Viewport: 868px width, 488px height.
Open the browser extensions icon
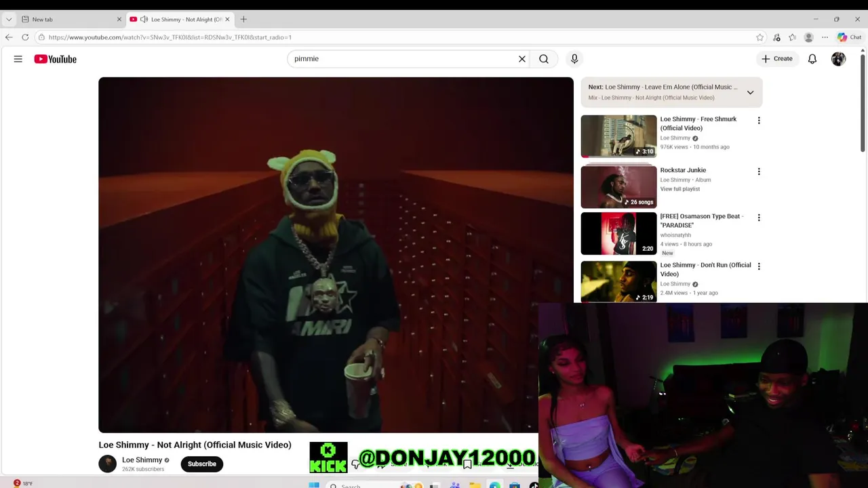(776, 37)
